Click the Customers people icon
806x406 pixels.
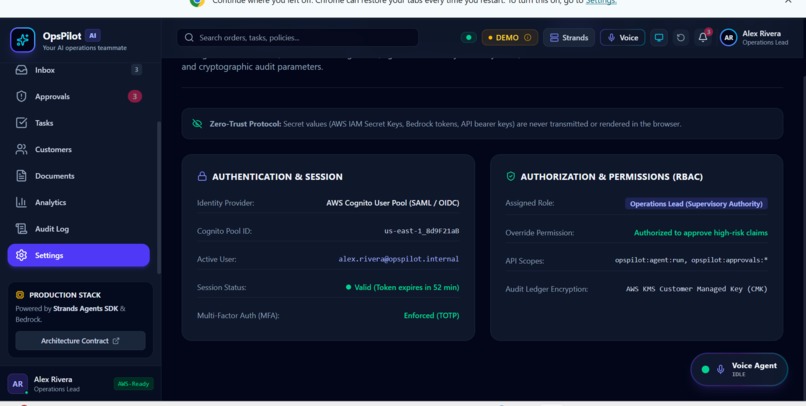coord(21,150)
